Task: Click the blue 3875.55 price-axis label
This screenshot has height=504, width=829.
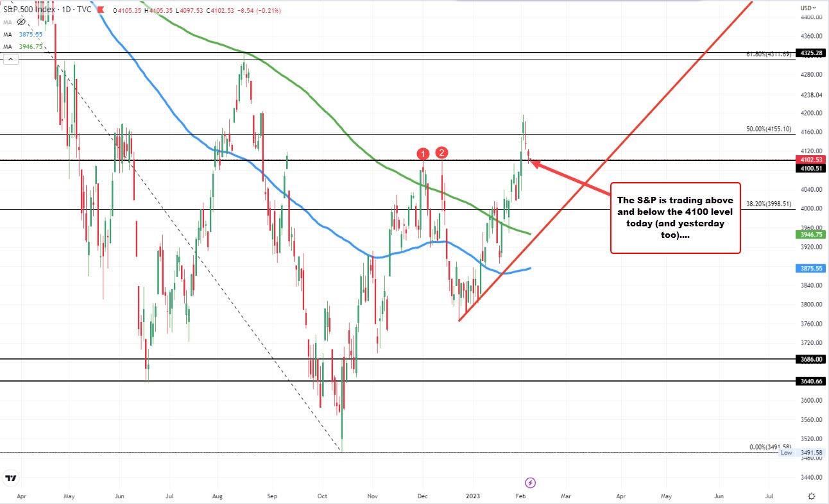Action: tap(811, 269)
